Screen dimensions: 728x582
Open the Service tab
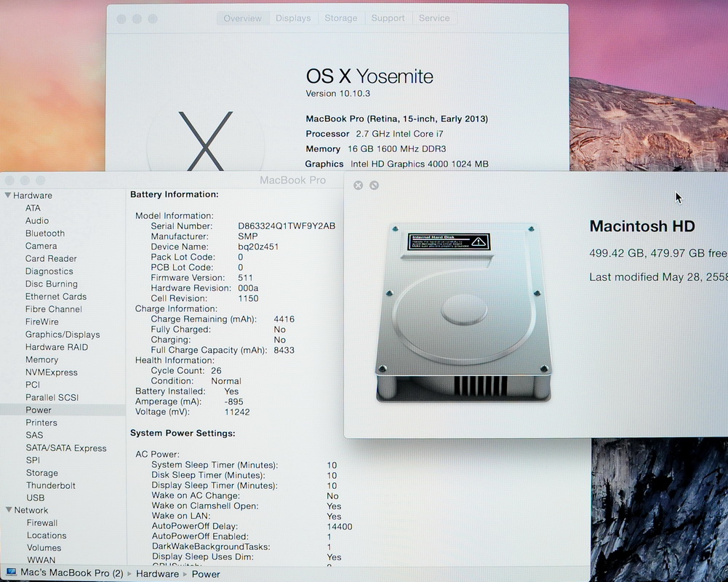pyautogui.click(x=434, y=18)
